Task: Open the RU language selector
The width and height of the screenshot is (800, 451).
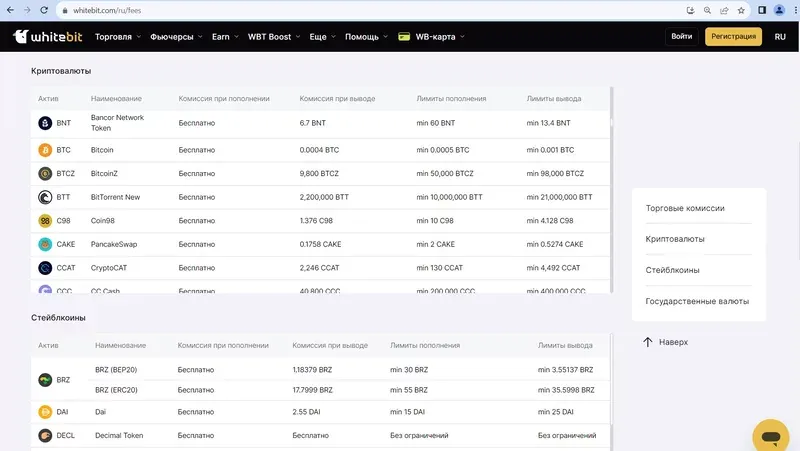Action: click(x=780, y=37)
